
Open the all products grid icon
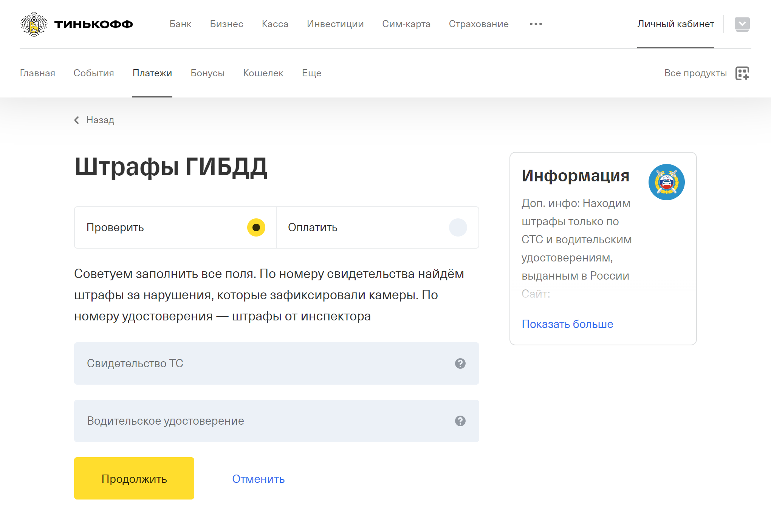point(742,73)
